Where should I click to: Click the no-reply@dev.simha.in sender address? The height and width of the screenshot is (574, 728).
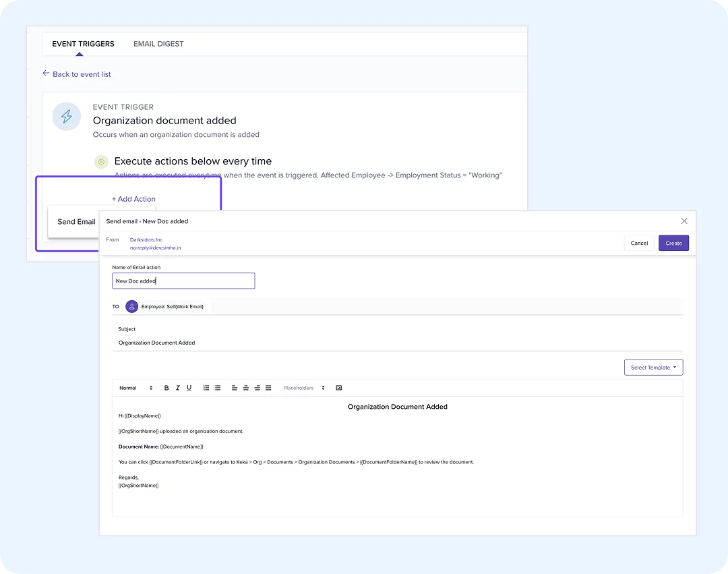156,248
